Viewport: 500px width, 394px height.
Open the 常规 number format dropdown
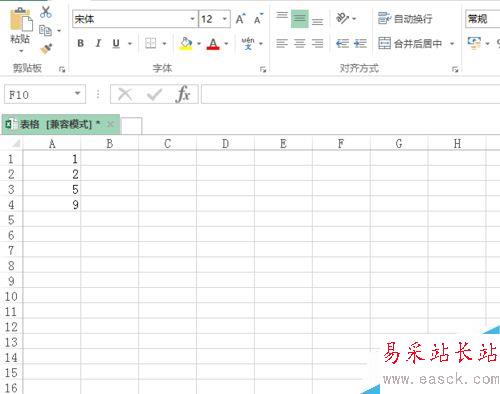[x=482, y=19]
